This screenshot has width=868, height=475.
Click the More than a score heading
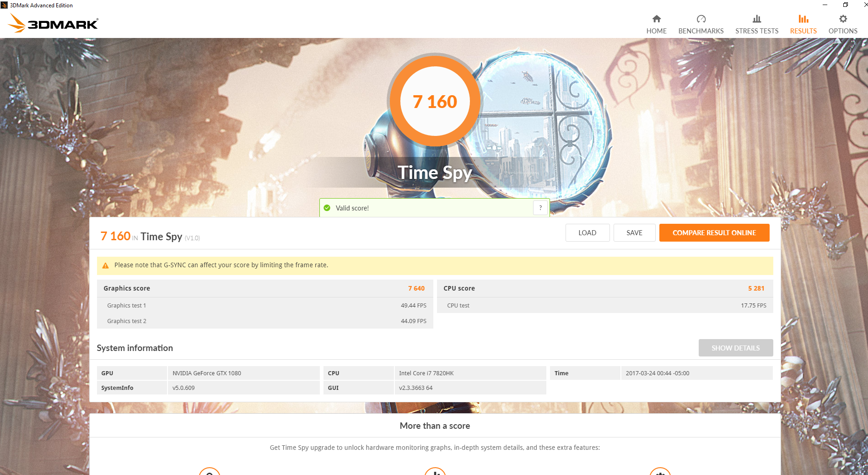[x=435, y=426]
